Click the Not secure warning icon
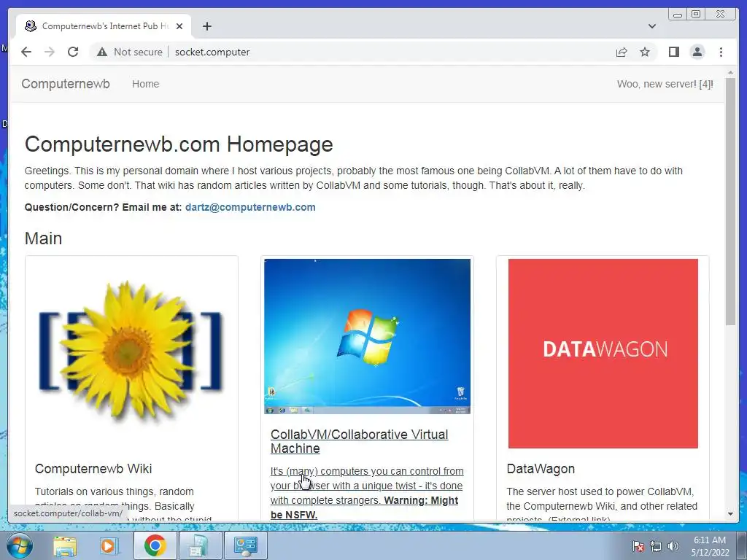This screenshot has width=747, height=560. [102, 52]
